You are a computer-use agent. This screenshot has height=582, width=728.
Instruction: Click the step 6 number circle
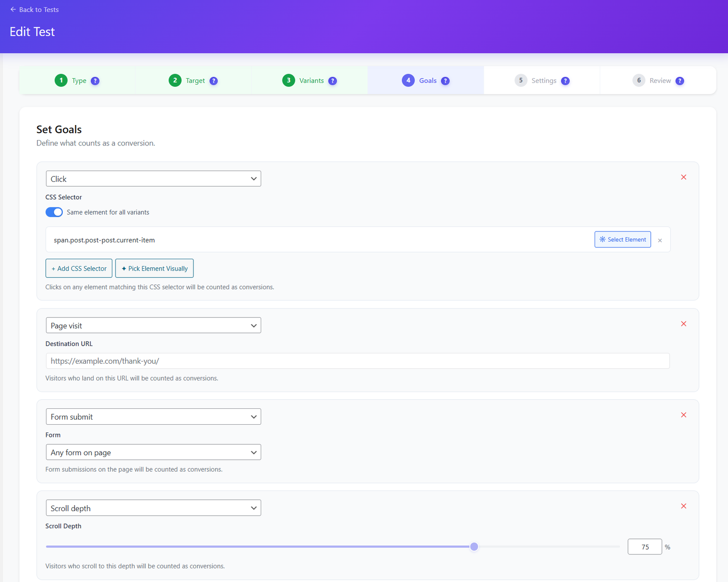coord(639,80)
